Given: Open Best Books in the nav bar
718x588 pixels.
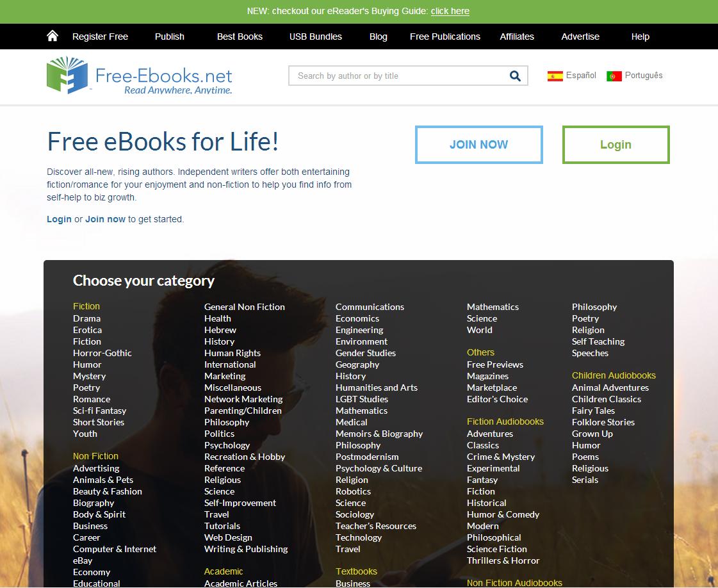Looking at the screenshot, I should pyautogui.click(x=240, y=37).
